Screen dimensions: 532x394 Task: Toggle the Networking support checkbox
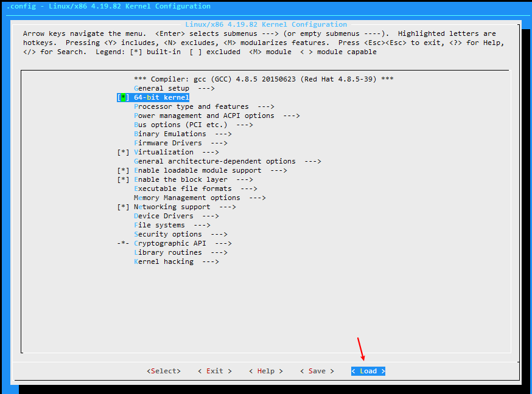pos(123,207)
